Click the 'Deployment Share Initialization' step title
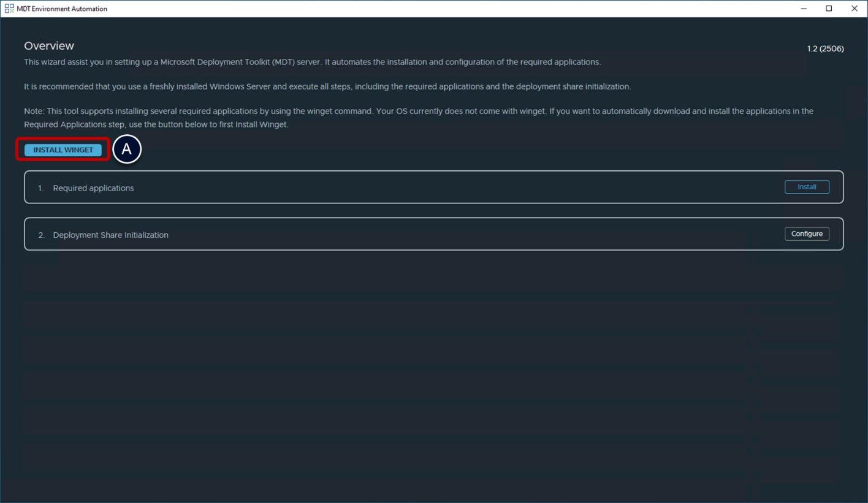 click(110, 235)
